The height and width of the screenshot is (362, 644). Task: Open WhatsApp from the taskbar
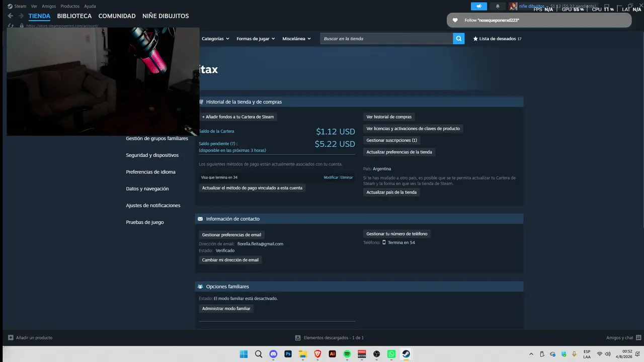pyautogui.click(x=391, y=354)
